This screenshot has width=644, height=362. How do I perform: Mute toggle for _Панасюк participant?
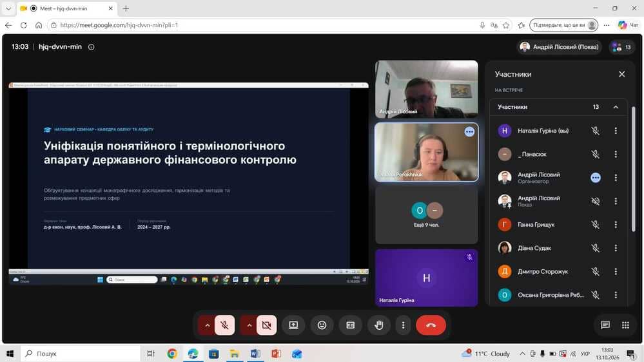(595, 154)
